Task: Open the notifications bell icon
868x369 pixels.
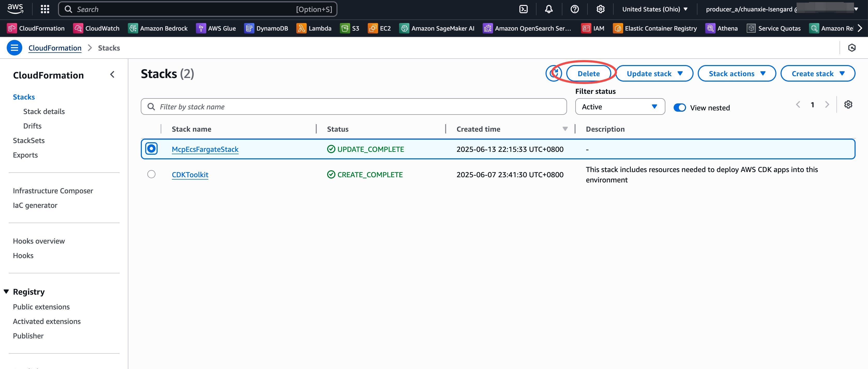Action: coord(549,9)
